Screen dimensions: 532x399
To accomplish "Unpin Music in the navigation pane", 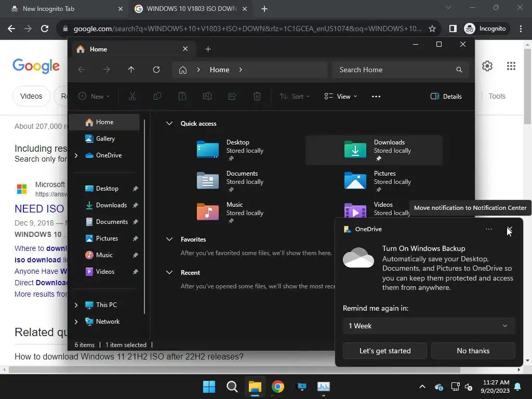I will pyautogui.click(x=136, y=255).
